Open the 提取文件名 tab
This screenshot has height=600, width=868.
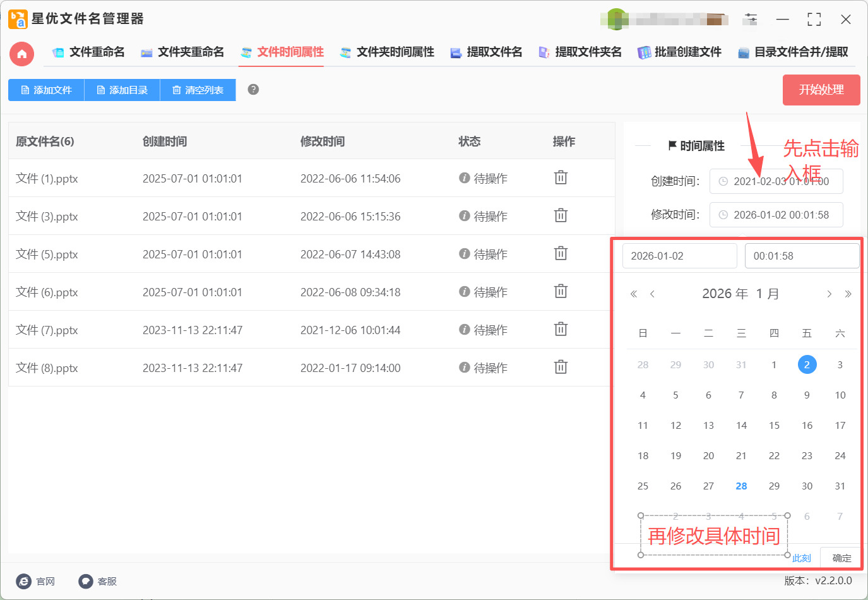pyautogui.click(x=486, y=52)
